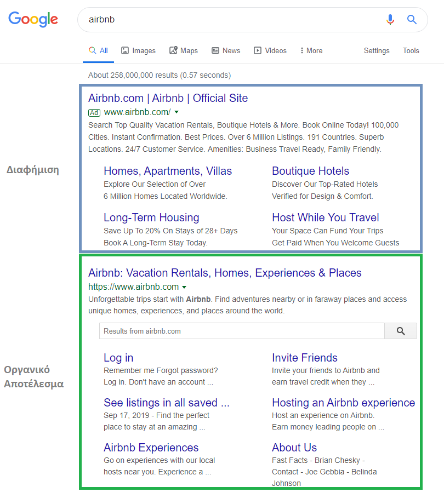Click text Remember me Forgot password?
444x504 pixels.
point(161,370)
